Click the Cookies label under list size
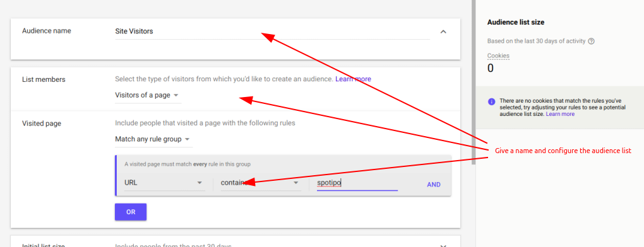The width and height of the screenshot is (644, 247). pos(498,55)
